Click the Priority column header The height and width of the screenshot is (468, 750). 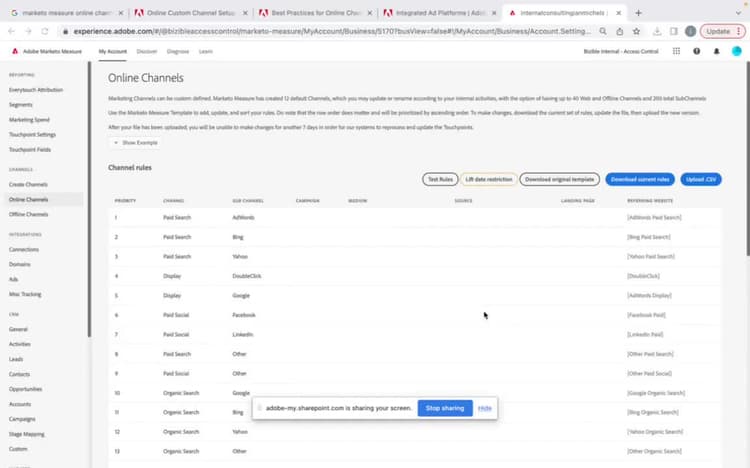click(125, 201)
